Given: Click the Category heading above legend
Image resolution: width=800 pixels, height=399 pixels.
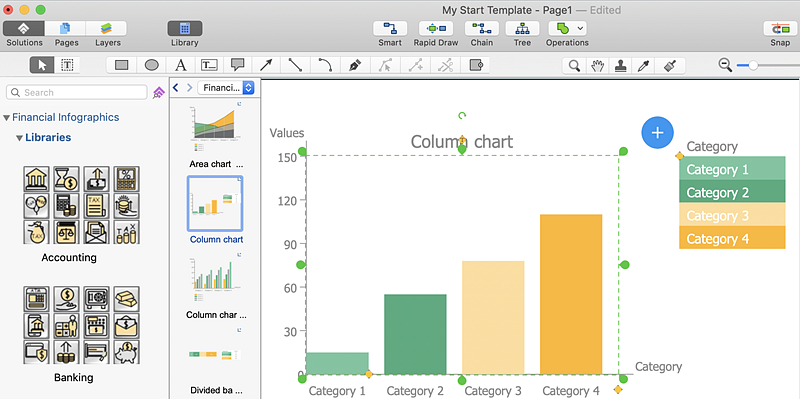Looking at the screenshot, I should pyautogui.click(x=712, y=147).
